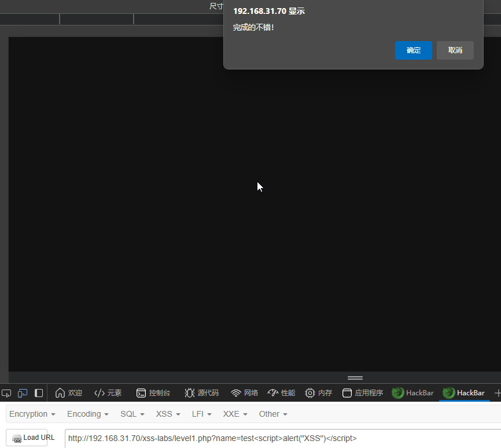Click the chip icon for 内存
Image resolution: width=501 pixels, height=448 pixels.
coord(310,393)
